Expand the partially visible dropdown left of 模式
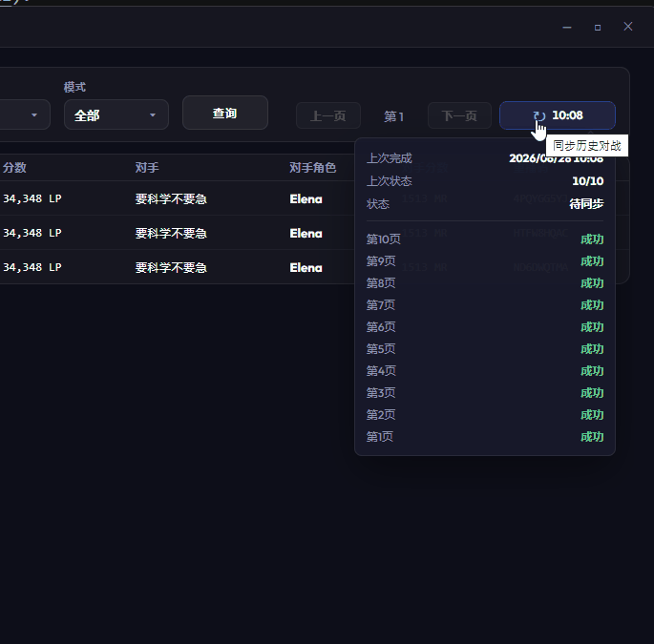 coord(25,114)
